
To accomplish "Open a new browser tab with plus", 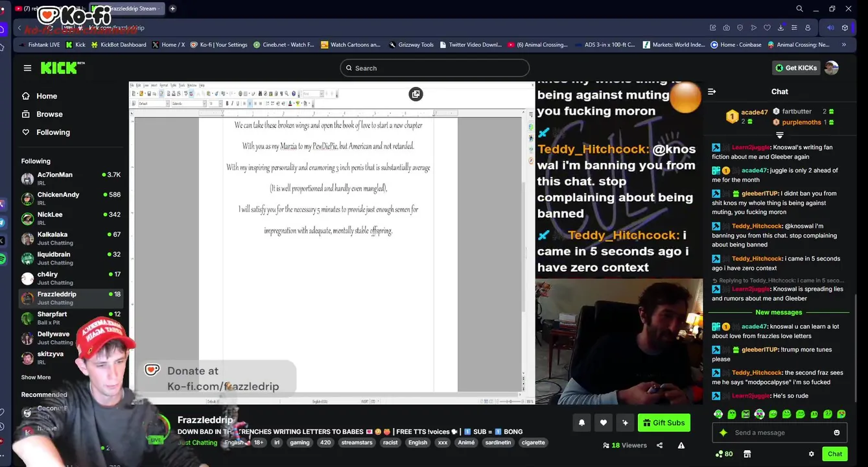I will click(x=172, y=8).
